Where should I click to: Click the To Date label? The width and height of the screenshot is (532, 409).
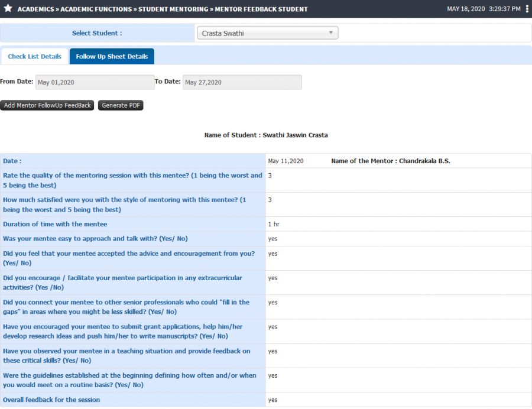click(x=168, y=82)
